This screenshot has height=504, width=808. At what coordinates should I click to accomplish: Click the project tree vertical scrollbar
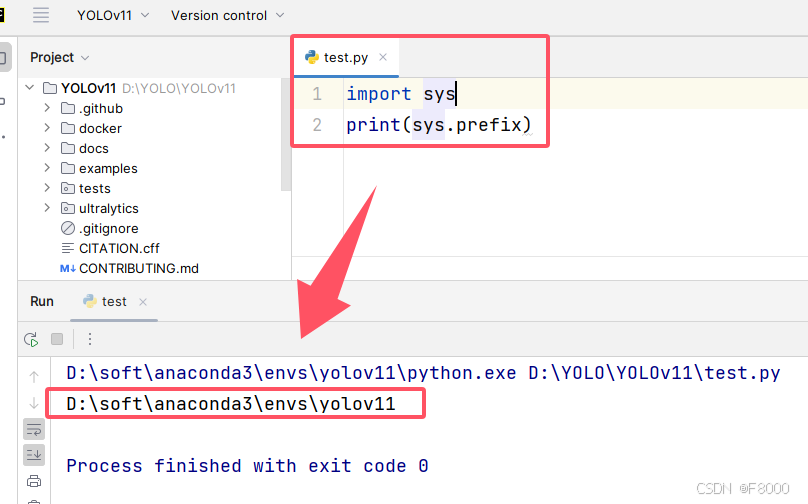(286, 135)
